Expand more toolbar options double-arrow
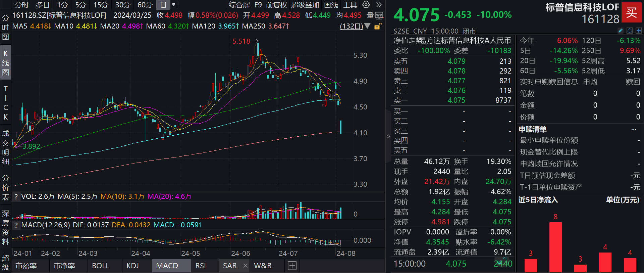Viewport: 644px width, 273px height. (379, 5)
